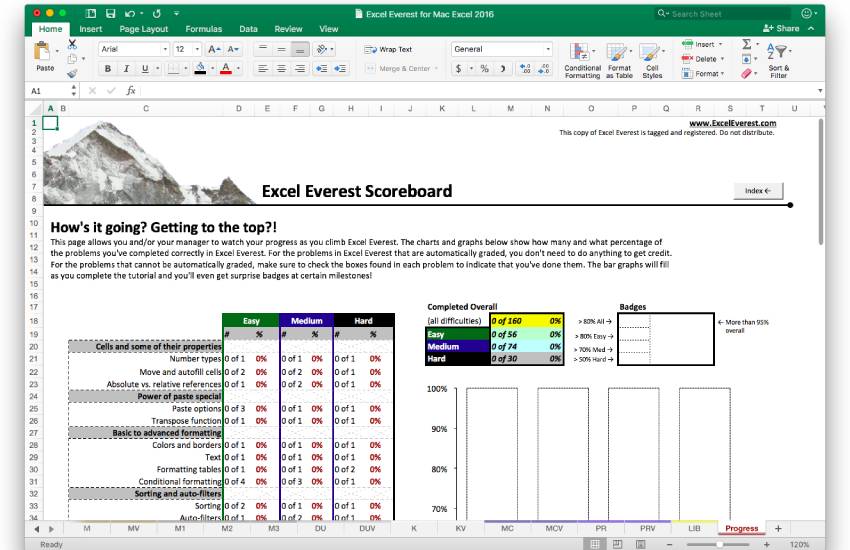Align text to the left
Image resolution: width=850 pixels, height=550 pixels.
point(263,69)
